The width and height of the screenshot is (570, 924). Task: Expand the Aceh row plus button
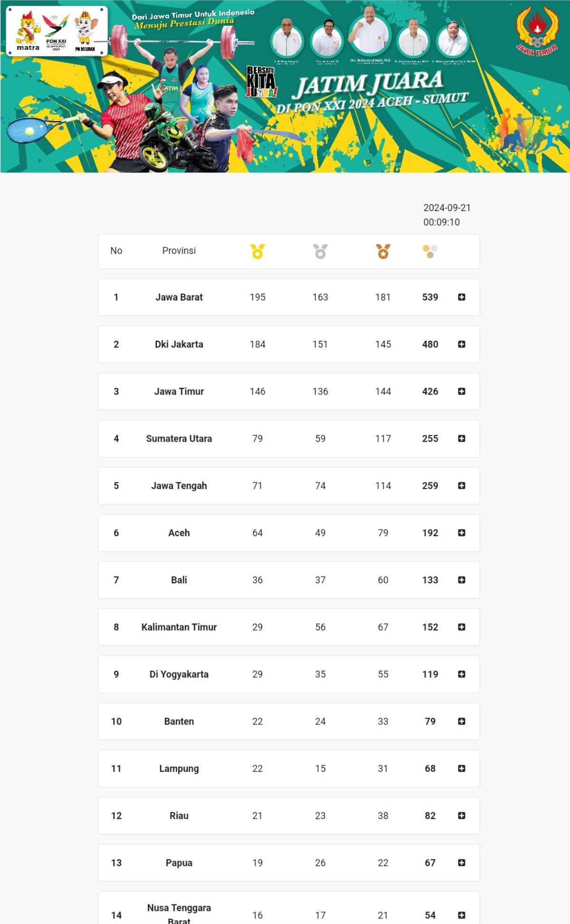click(x=461, y=533)
